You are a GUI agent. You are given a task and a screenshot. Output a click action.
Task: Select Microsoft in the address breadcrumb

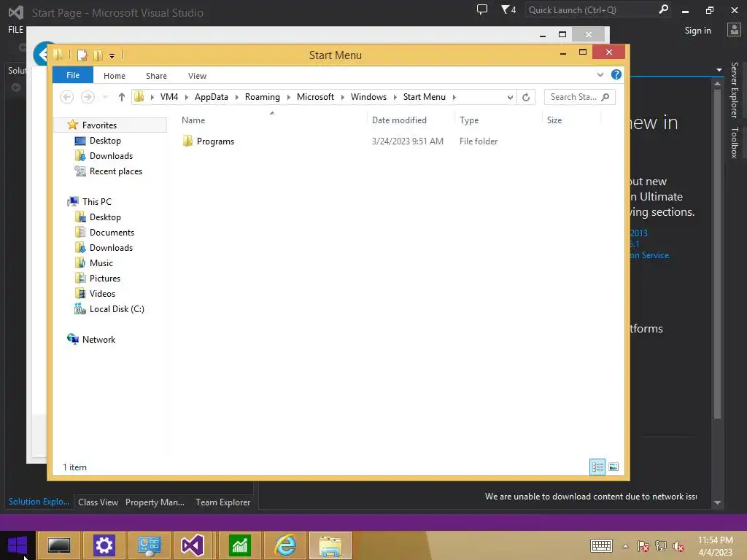pyautogui.click(x=315, y=97)
